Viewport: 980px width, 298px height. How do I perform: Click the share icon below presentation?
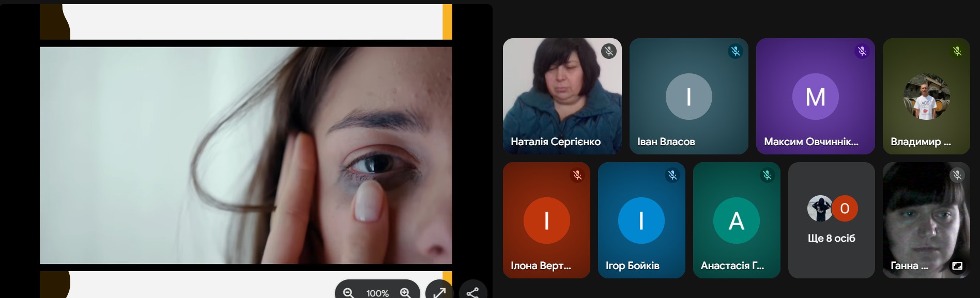(472, 293)
